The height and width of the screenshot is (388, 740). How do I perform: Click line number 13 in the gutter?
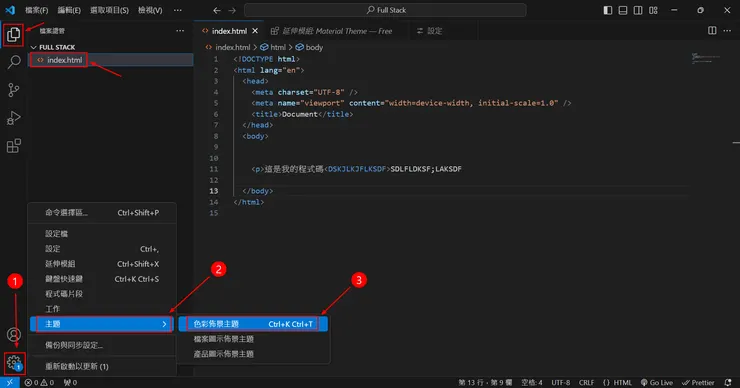coord(214,191)
